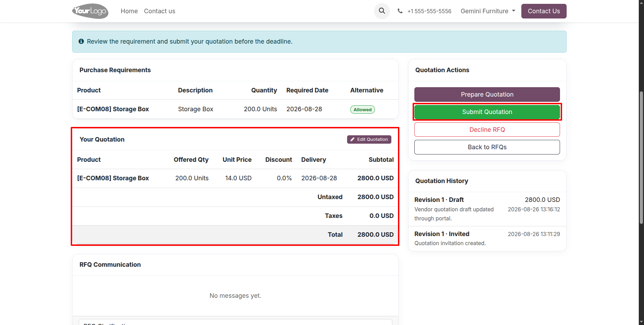Click the scrollbar down arrow
644x325 pixels.
[641, 322]
